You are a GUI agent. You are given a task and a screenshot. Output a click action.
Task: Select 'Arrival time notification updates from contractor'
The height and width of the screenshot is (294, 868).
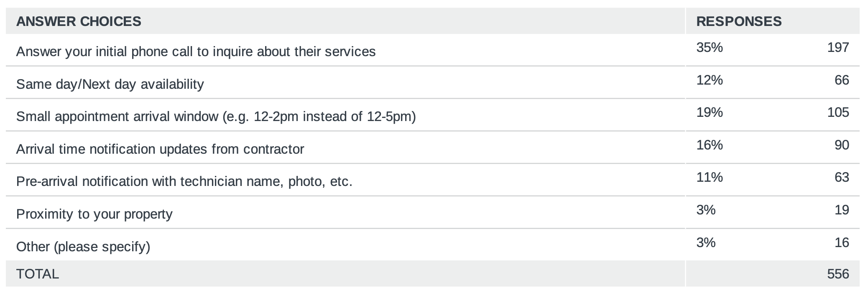160,149
